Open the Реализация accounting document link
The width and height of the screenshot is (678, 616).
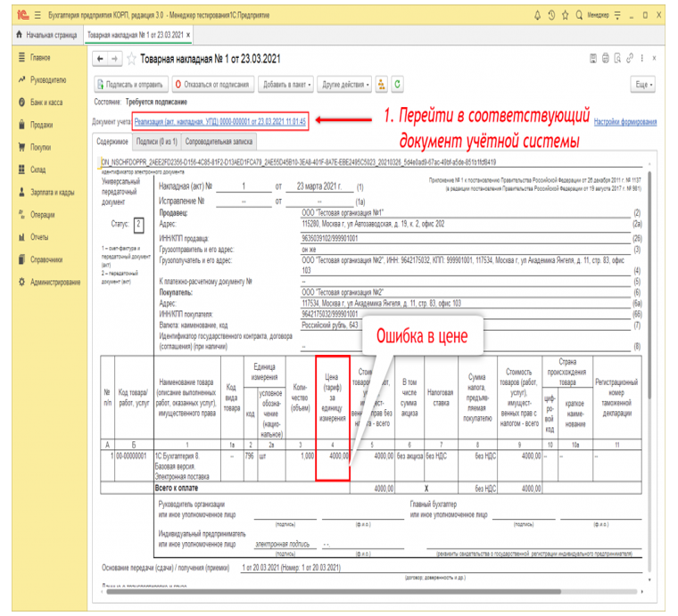[220, 122]
